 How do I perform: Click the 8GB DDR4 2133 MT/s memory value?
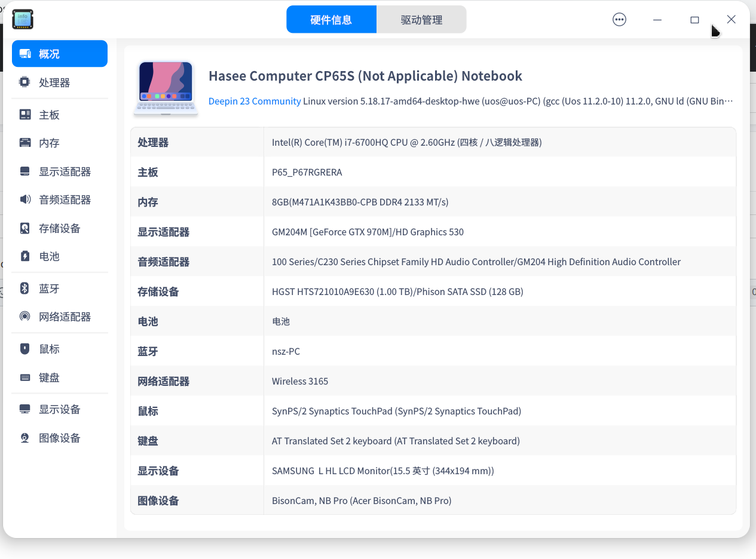click(360, 202)
